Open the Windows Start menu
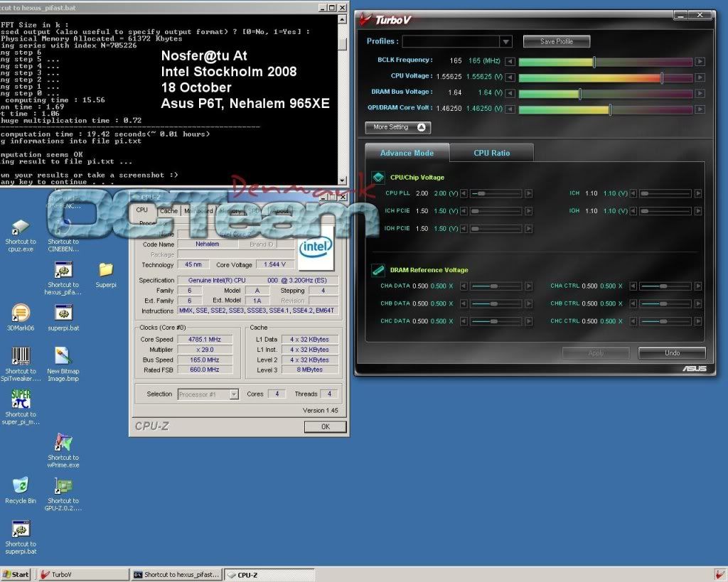Image resolution: width=728 pixels, height=582 pixels. (16, 575)
